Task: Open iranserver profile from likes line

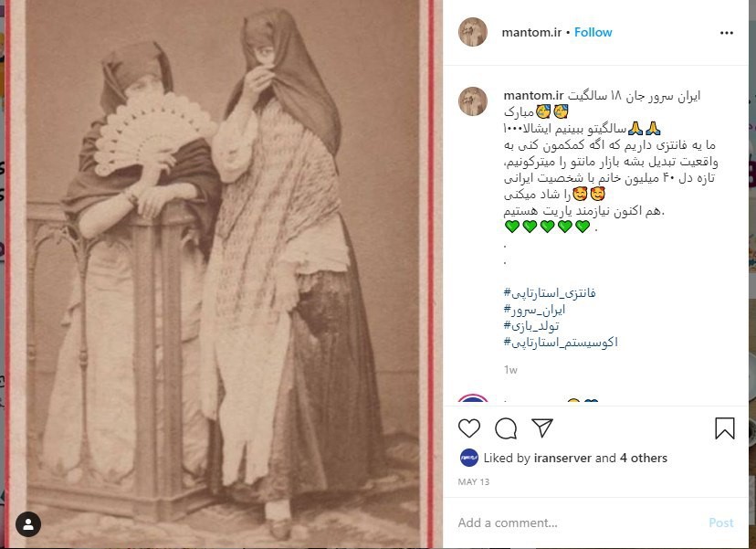Action: pos(562,458)
